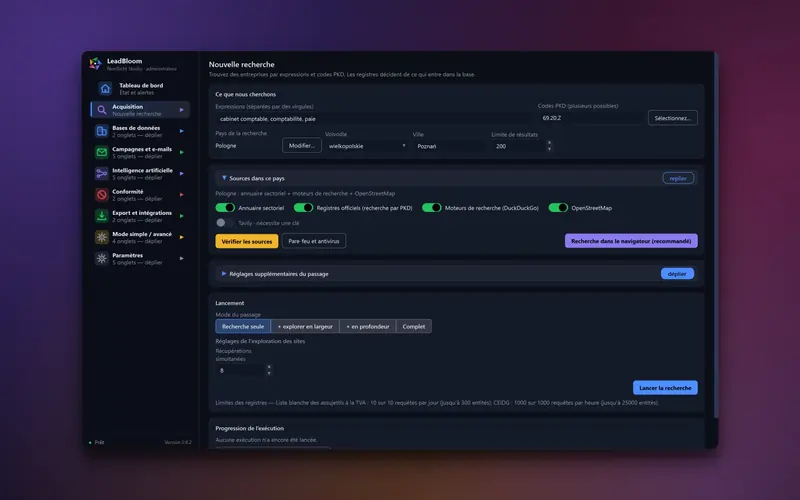Click the Nouvelle recherche heading
This screenshot has width=800, height=500.
pyautogui.click(x=241, y=64)
